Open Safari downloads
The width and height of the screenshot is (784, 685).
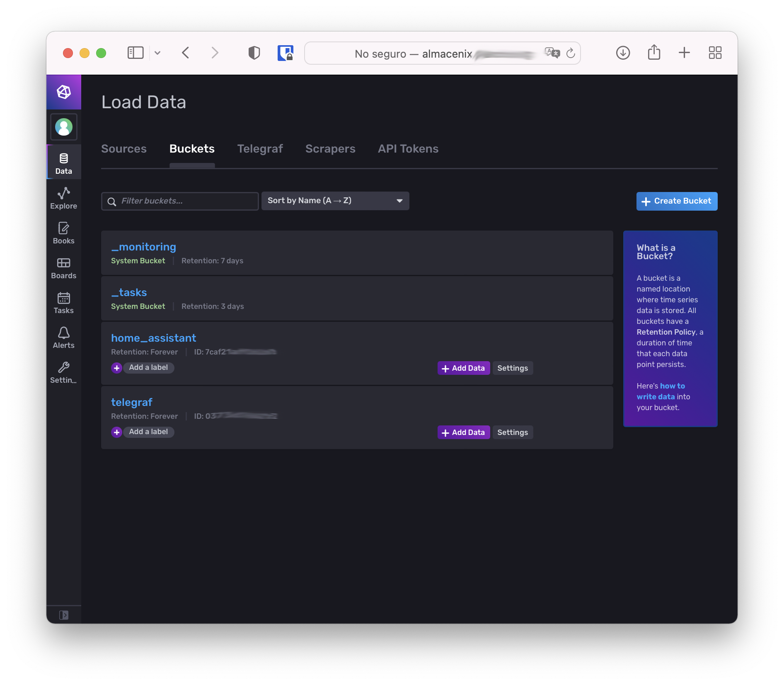tap(623, 53)
